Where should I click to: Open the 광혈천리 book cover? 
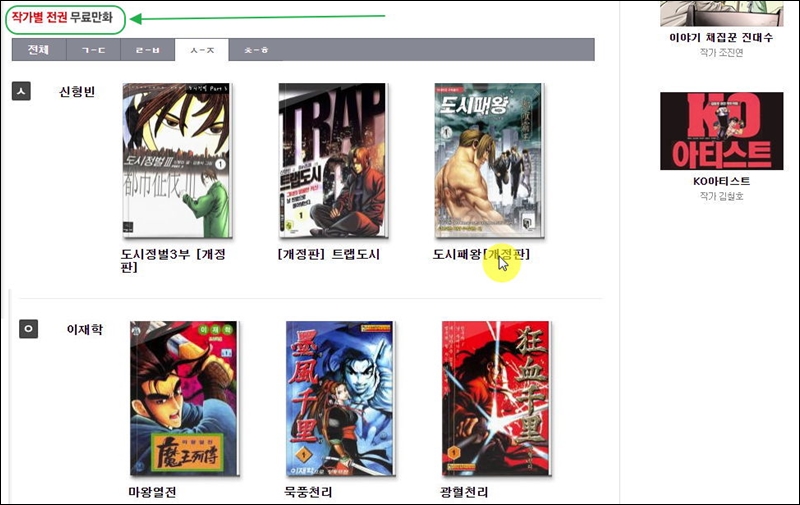[496, 398]
